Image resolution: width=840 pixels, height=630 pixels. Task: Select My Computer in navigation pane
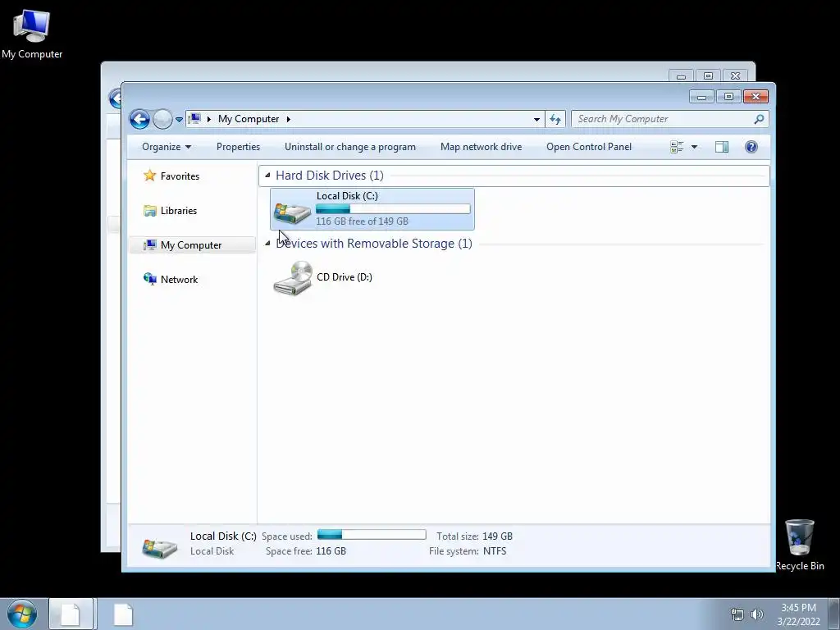(192, 244)
